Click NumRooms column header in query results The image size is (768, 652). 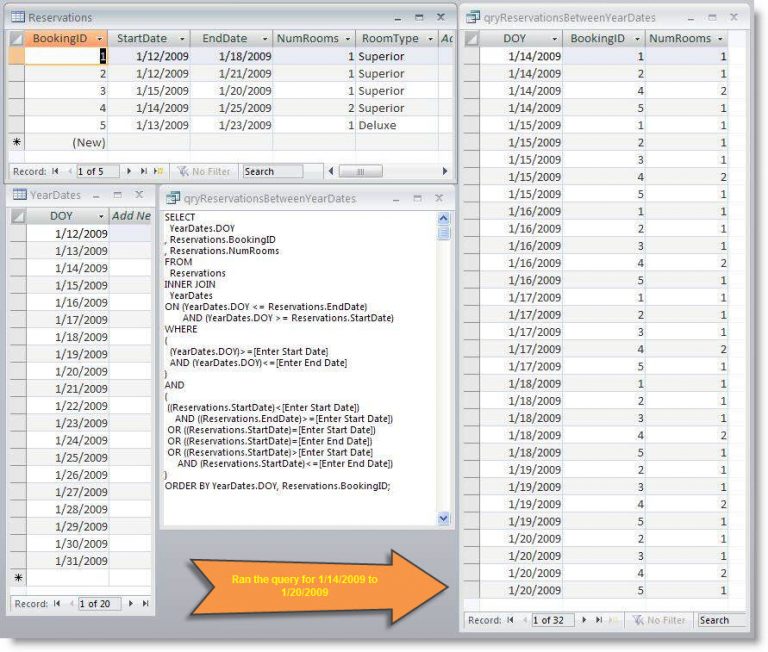pos(680,38)
